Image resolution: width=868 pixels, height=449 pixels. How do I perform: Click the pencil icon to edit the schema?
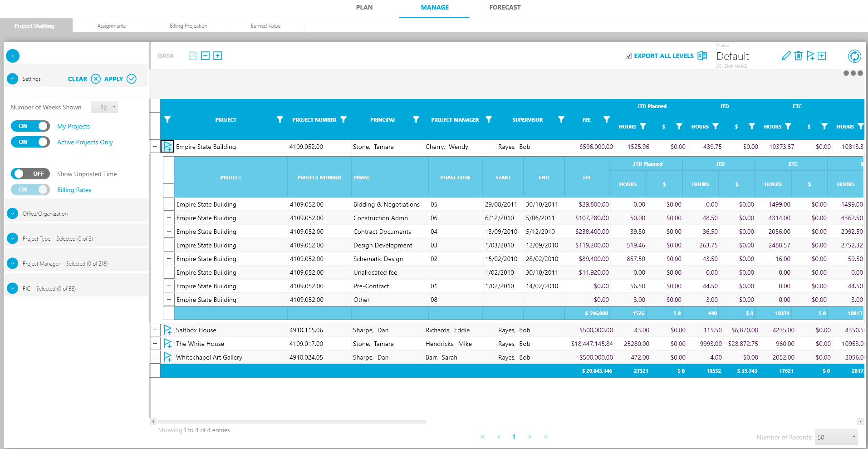(786, 56)
